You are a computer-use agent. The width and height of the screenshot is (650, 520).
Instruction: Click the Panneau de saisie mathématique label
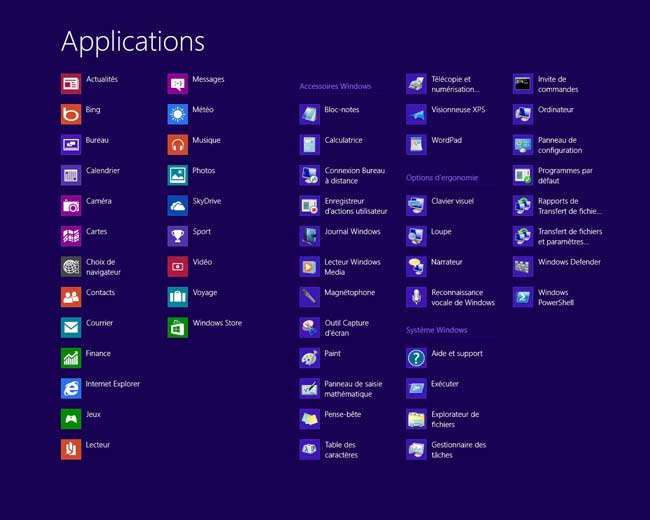pyautogui.click(x=353, y=389)
